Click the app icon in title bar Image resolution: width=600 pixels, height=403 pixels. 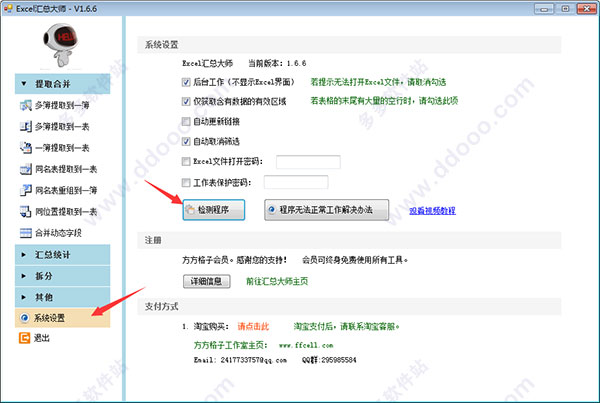click(8, 8)
